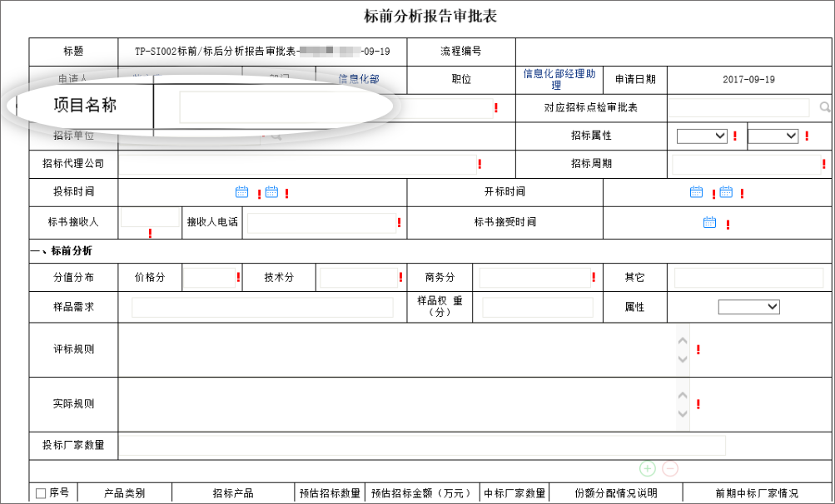835x504 pixels.
Task: Click the 招标周期 input field
Action: point(747,165)
